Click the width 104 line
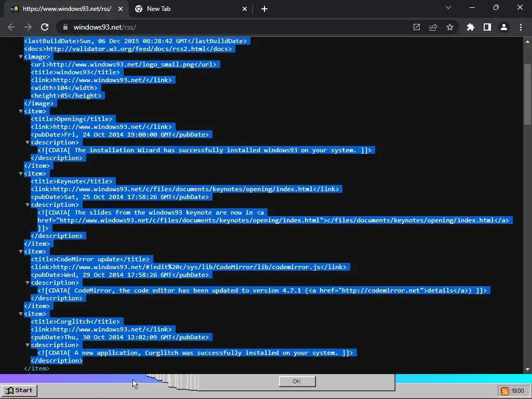 click(x=64, y=88)
